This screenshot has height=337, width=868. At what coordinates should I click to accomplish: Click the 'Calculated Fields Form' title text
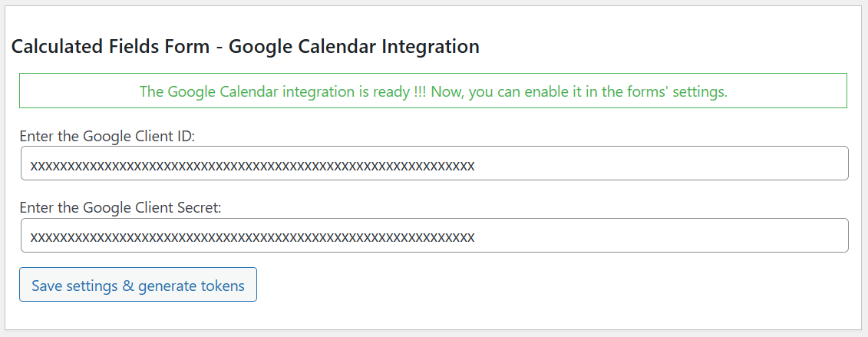tap(111, 46)
